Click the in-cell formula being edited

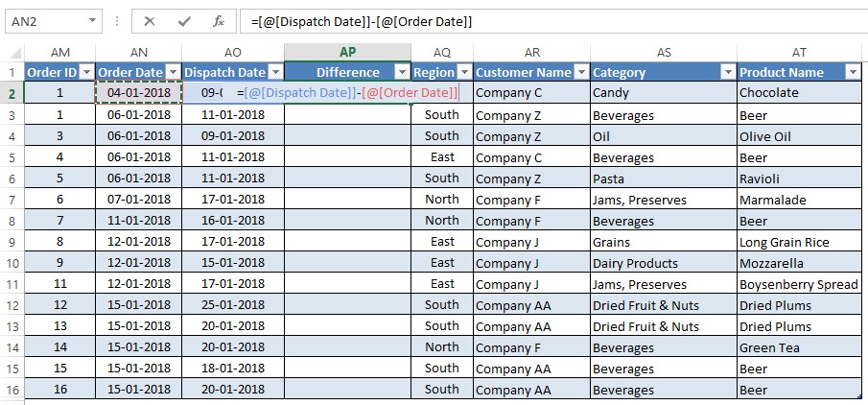(x=347, y=93)
